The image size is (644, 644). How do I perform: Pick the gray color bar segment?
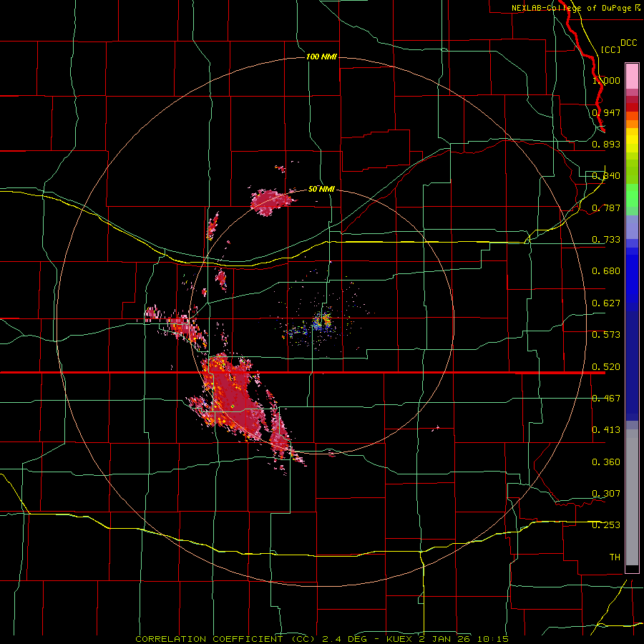(632, 497)
